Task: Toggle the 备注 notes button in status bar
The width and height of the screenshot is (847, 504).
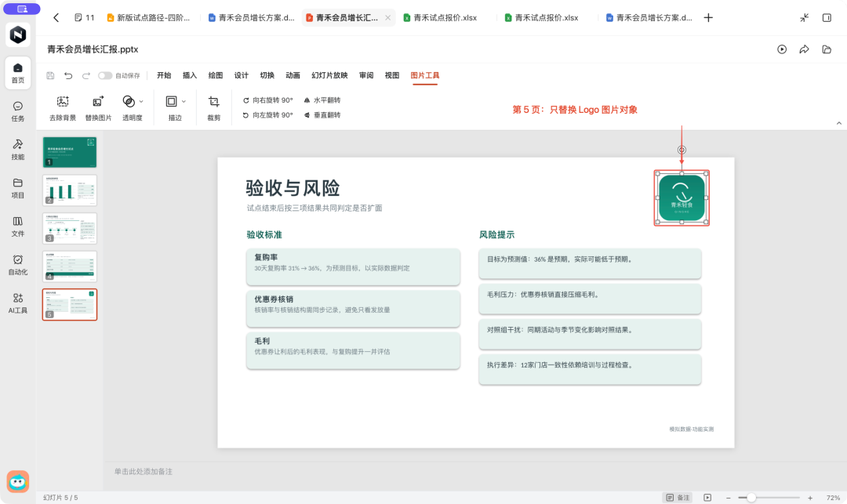Action: point(678,498)
